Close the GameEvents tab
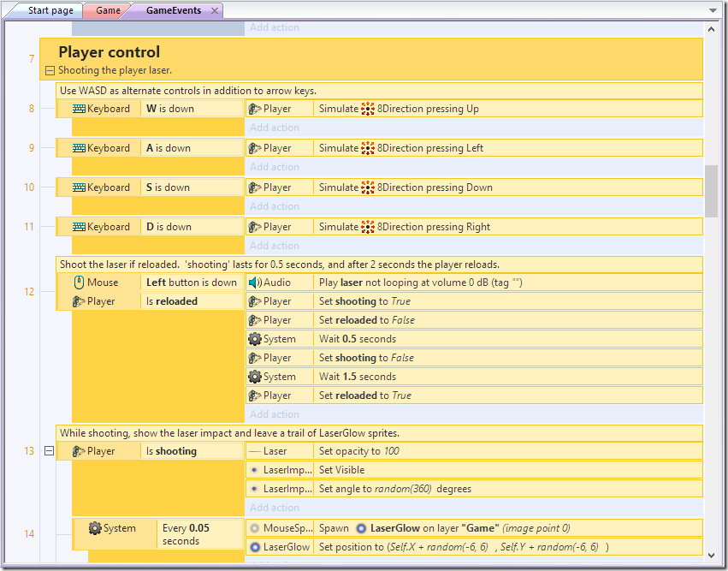Image resolution: width=728 pixels, height=571 pixels. point(215,10)
